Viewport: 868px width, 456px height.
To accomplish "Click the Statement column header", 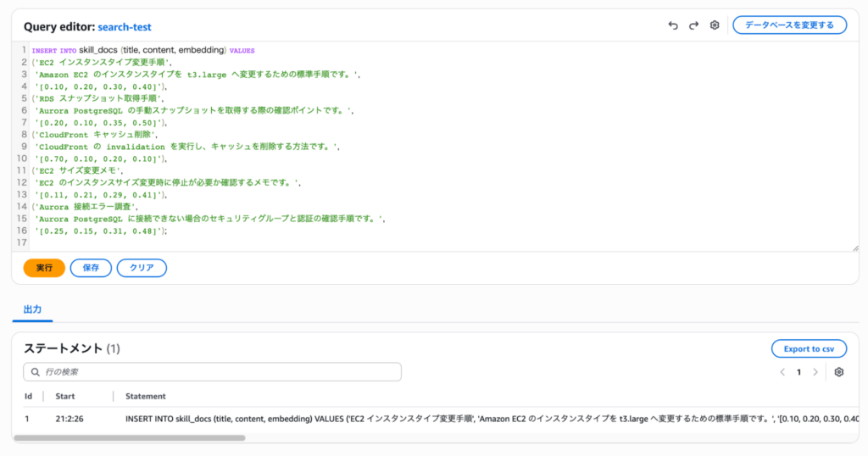I will (x=146, y=396).
